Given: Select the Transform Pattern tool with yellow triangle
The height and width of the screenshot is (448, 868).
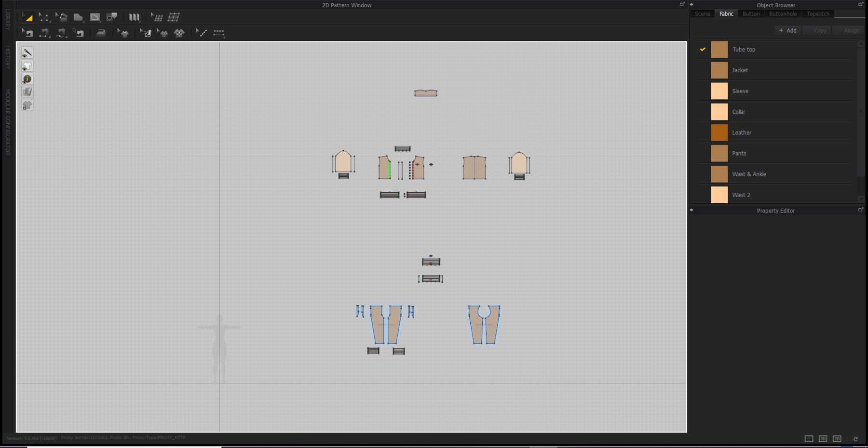Looking at the screenshot, I should [x=27, y=17].
